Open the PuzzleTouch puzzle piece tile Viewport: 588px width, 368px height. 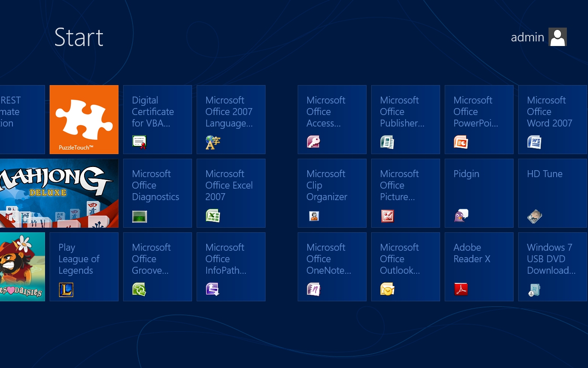[84, 120]
